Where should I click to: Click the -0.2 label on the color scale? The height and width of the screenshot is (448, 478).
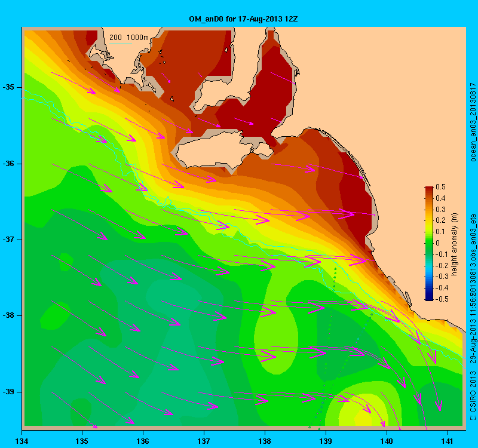tap(442, 265)
